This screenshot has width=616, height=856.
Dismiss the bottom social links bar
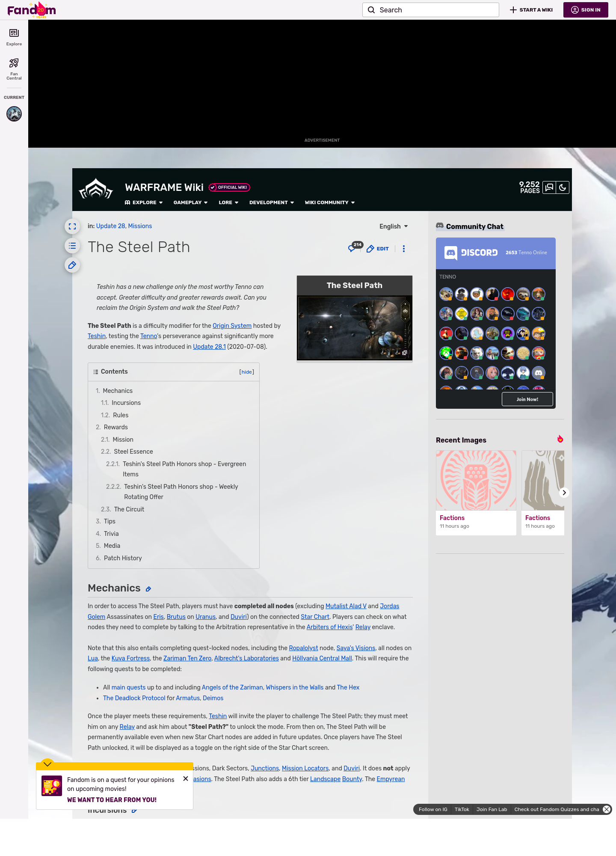(x=607, y=809)
